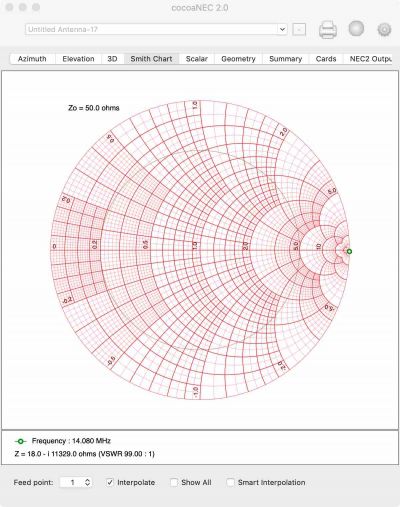The height and width of the screenshot is (507, 400).
Task: Click the Feed point stepper arrows
Action: [x=87, y=482]
